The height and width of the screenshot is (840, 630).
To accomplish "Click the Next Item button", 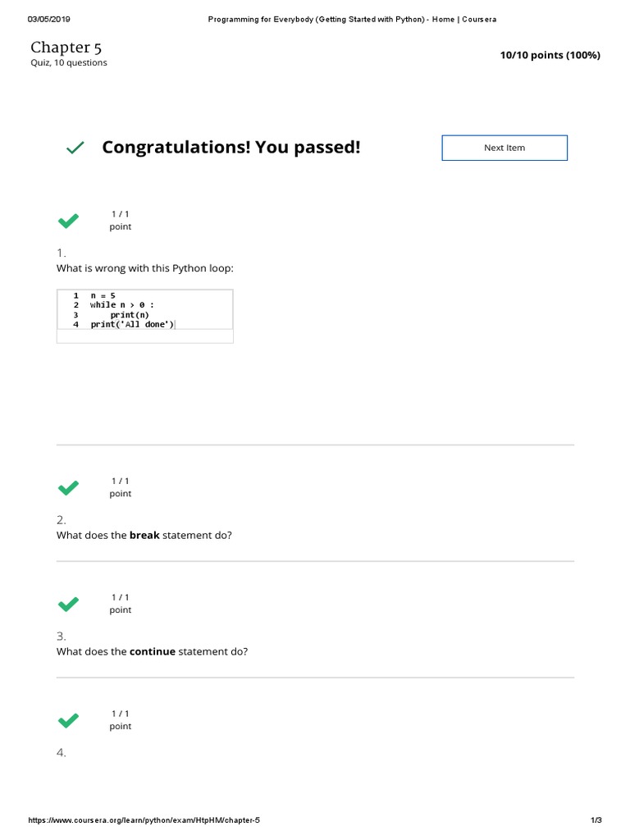I will [x=504, y=148].
